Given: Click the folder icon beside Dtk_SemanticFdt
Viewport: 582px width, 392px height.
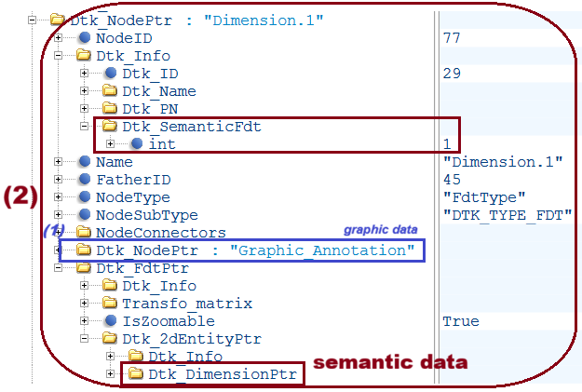Looking at the screenshot, I should click(x=109, y=127).
